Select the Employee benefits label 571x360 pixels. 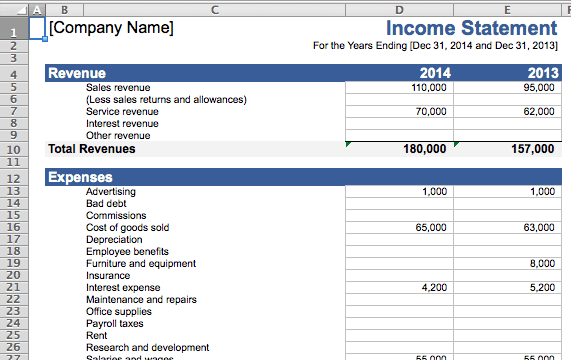[x=127, y=252]
